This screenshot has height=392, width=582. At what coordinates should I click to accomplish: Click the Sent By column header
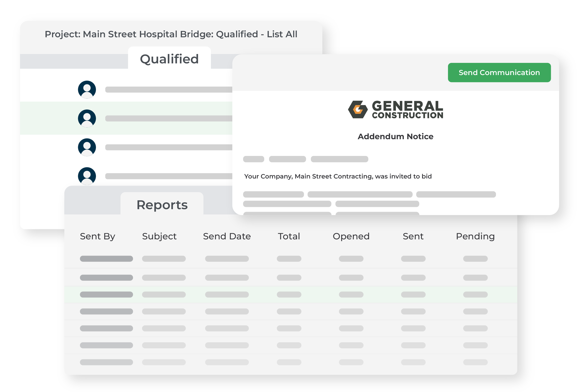97,236
